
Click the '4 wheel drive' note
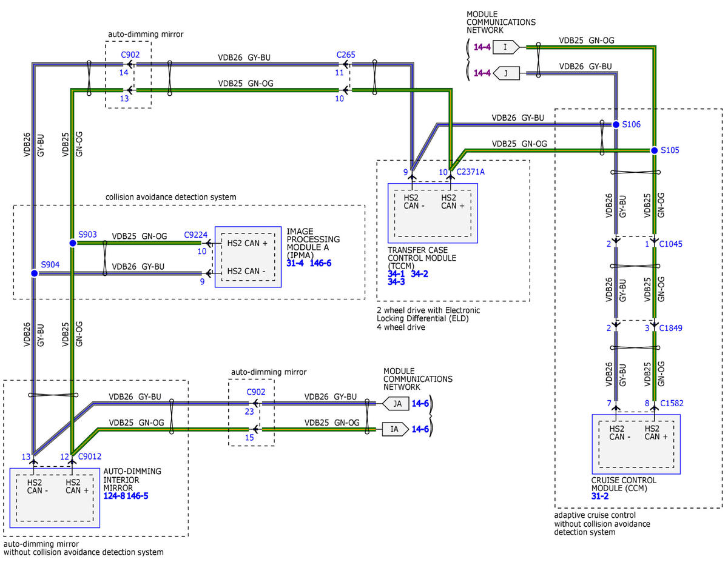pos(401,327)
